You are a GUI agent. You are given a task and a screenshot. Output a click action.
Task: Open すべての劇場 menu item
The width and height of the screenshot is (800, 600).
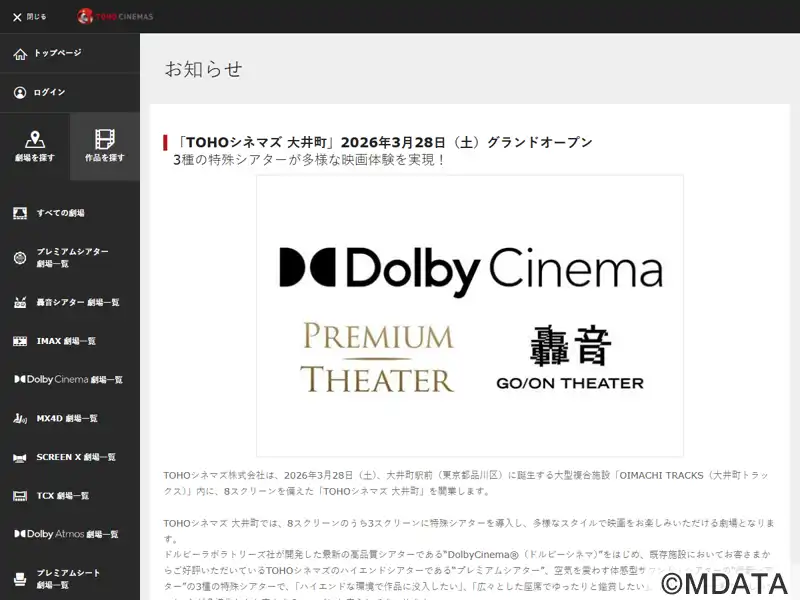(60, 213)
